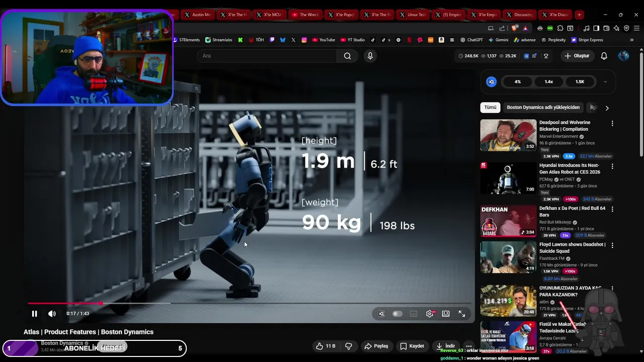Open ChatGPT bookmark
This screenshot has width=644, height=362.
click(471, 40)
